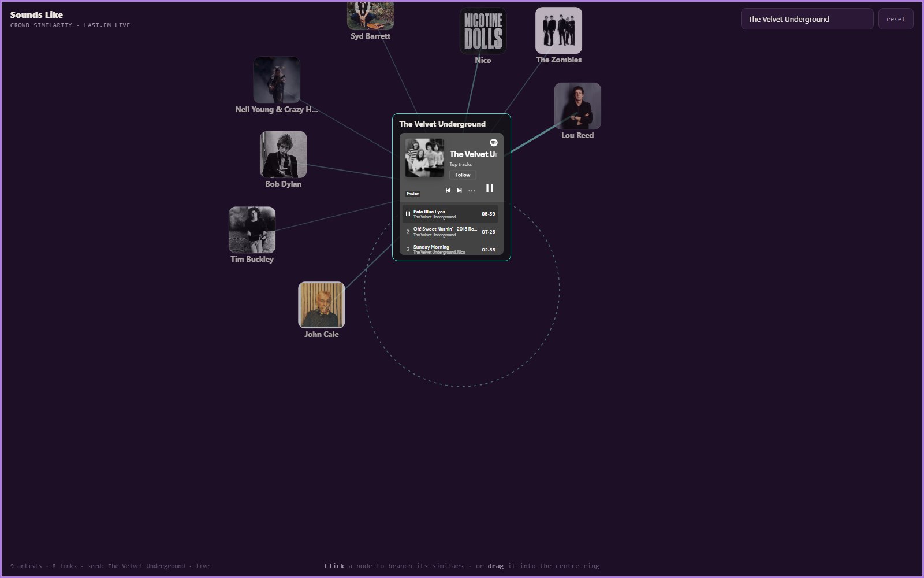This screenshot has height=578, width=924.
Task: Open the Syd Barrett artist node
Action: coord(370,15)
